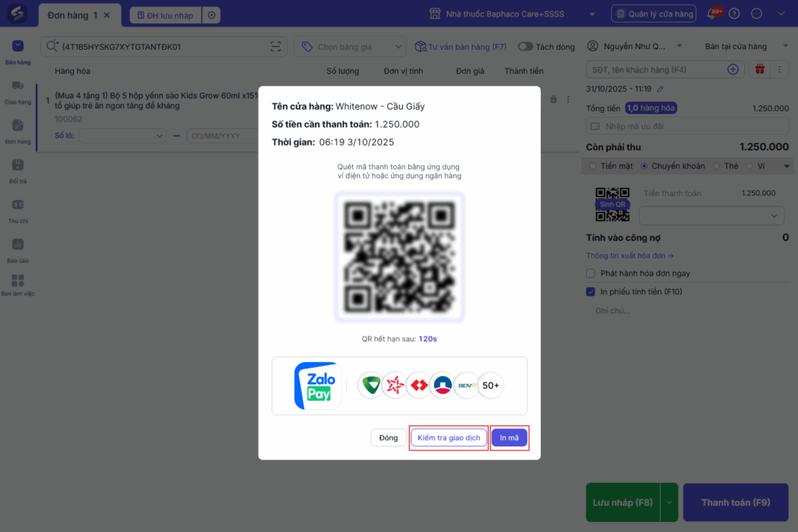Uncheck In phiếu tính tiền (F10)
Screen dimensions: 798x532
coord(591,291)
